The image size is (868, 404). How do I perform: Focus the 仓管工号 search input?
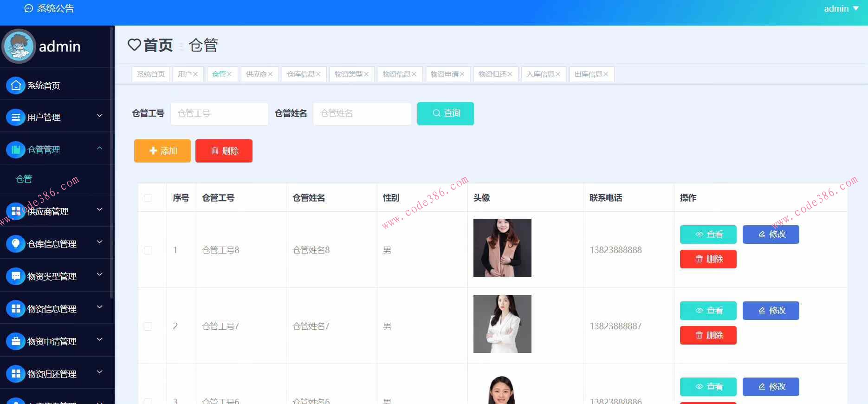click(220, 113)
